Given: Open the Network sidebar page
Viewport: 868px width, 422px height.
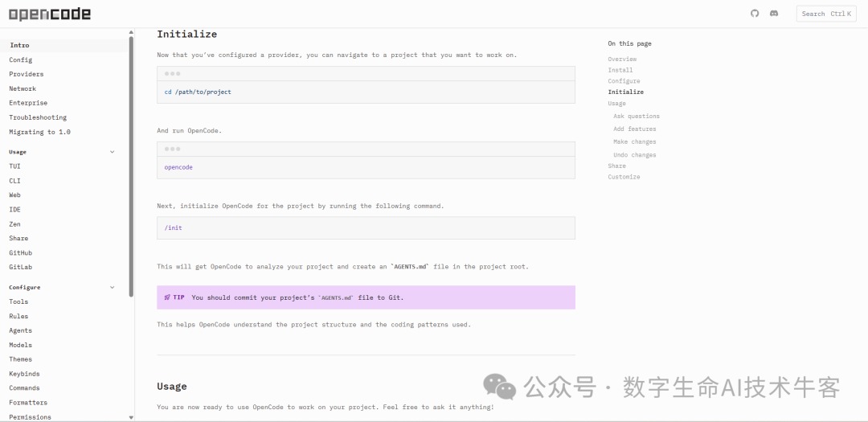Looking at the screenshot, I should pos(23,88).
